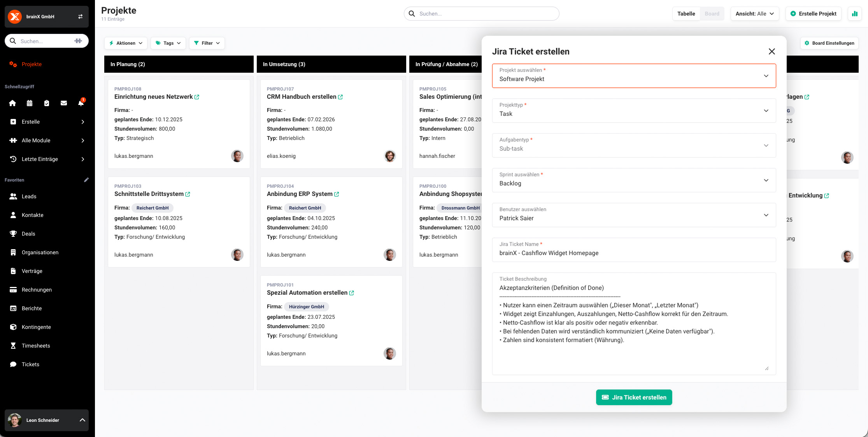Edit Favoriten using the pencil icon
The height and width of the screenshot is (437, 868).
tap(86, 180)
